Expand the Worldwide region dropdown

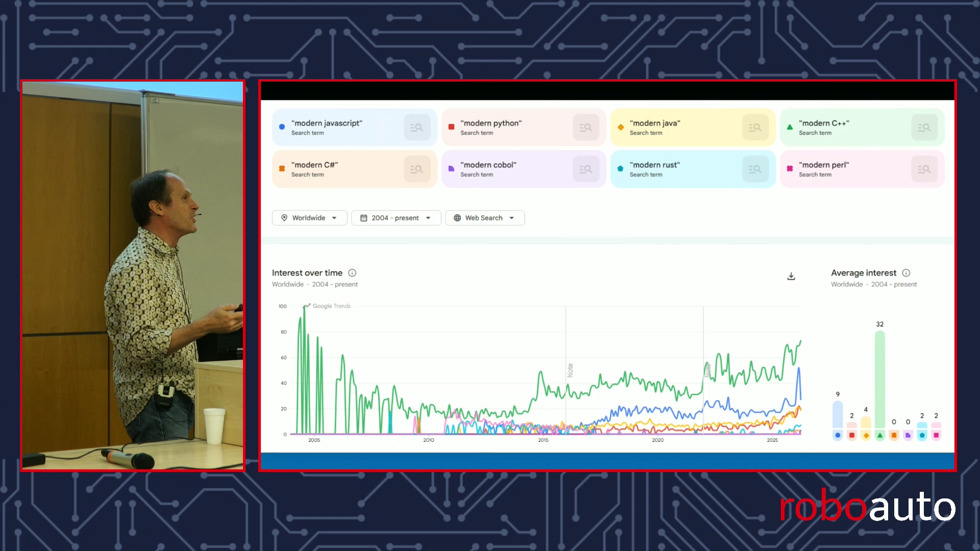coord(309,218)
